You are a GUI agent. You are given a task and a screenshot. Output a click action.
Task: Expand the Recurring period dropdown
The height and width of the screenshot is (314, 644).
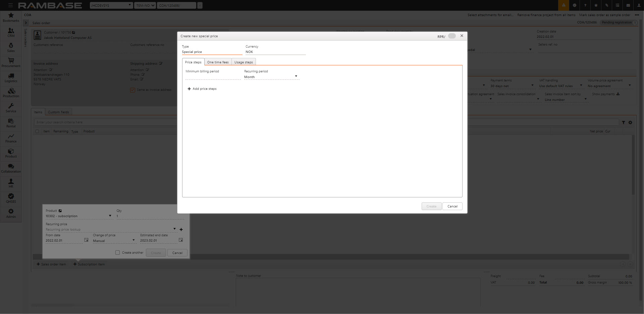coord(271,77)
